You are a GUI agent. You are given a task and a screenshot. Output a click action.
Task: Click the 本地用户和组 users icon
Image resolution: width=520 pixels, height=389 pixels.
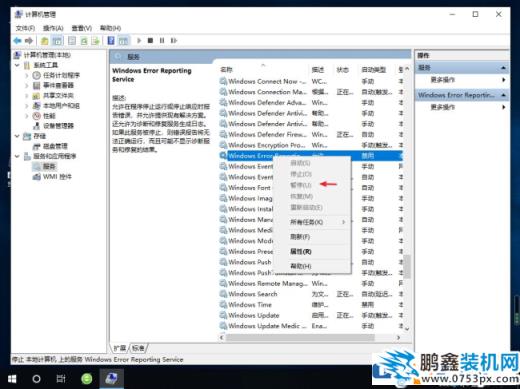36,106
